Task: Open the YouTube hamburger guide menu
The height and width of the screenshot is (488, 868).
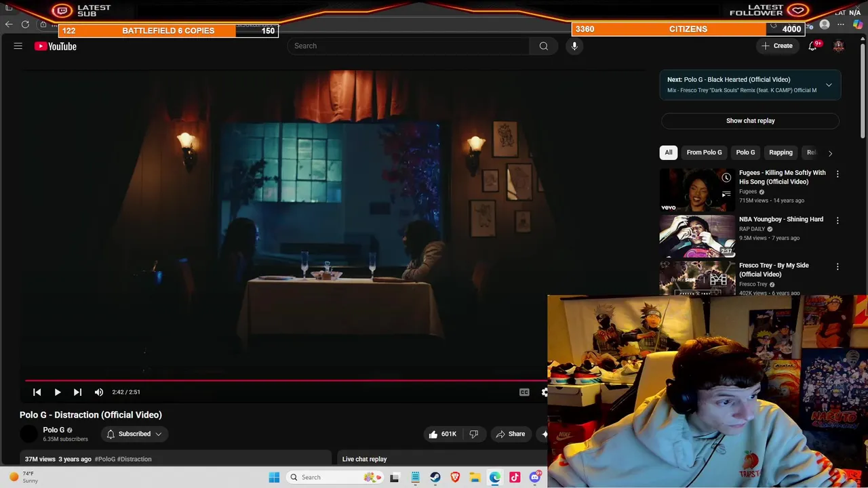Action: pos(18,46)
